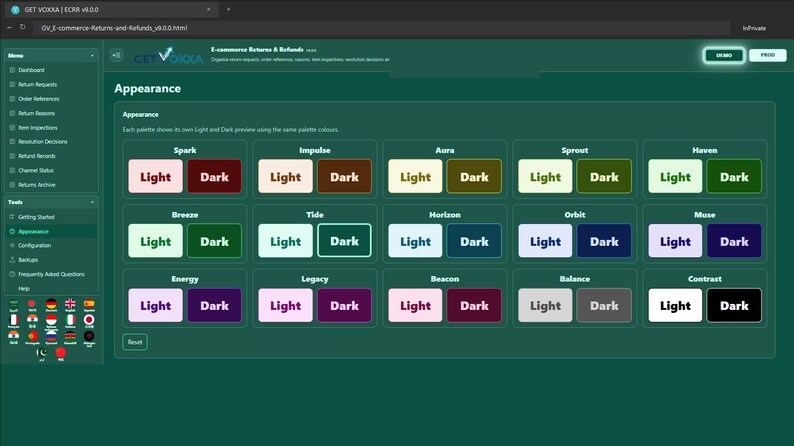Select the Kenyan flag Kiswahili icon

[70, 336]
